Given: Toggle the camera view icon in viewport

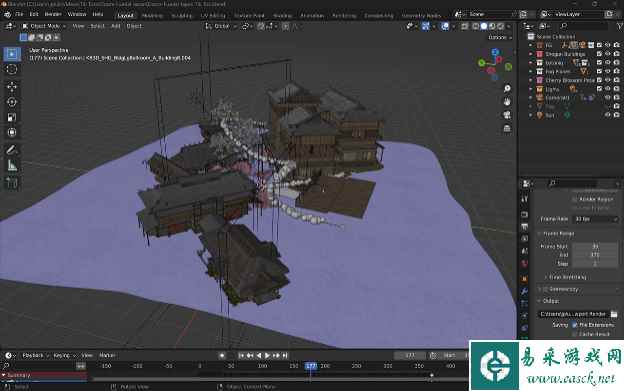Looking at the screenshot, I should (x=507, y=115).
